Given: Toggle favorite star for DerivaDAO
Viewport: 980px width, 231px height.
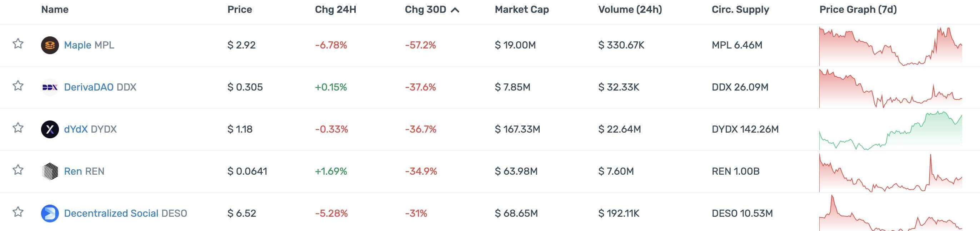Looking at the screenshot, I should [18, 86].
